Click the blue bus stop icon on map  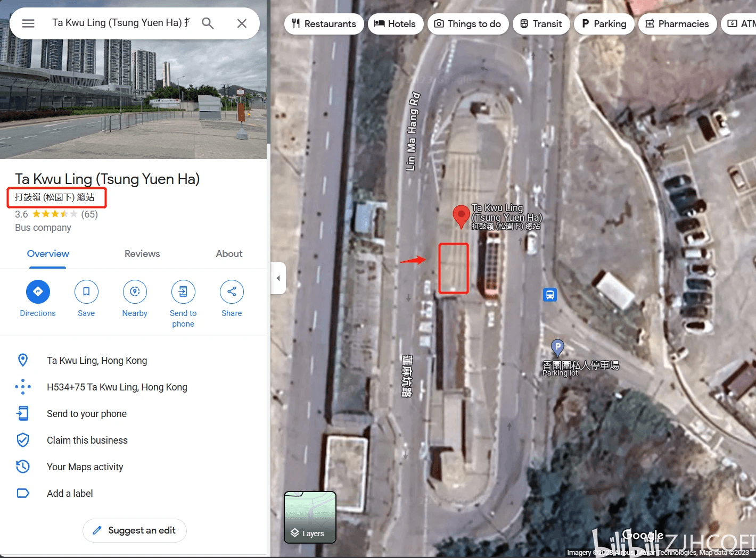(x=550, y=295)
